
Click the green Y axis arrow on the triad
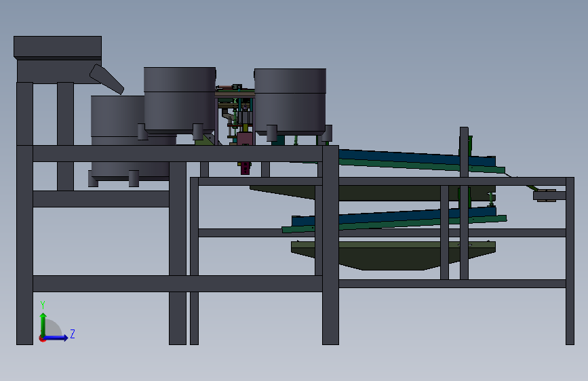click(43, 324)
